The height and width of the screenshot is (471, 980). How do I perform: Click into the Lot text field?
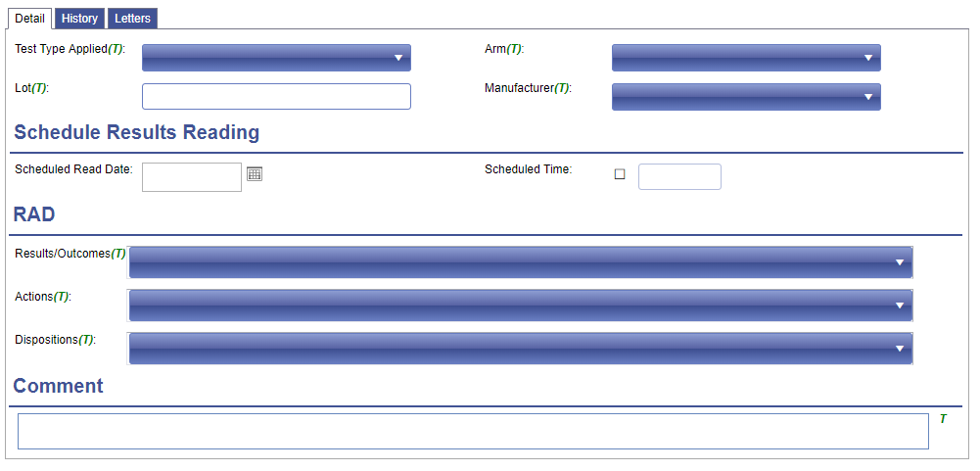(x=276, y=97)
